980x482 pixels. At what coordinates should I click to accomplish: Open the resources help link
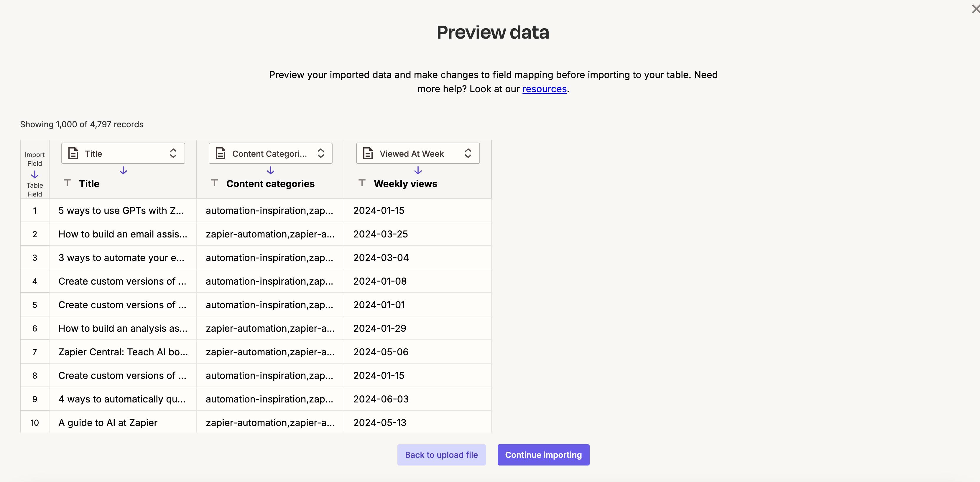pos(545,89)
